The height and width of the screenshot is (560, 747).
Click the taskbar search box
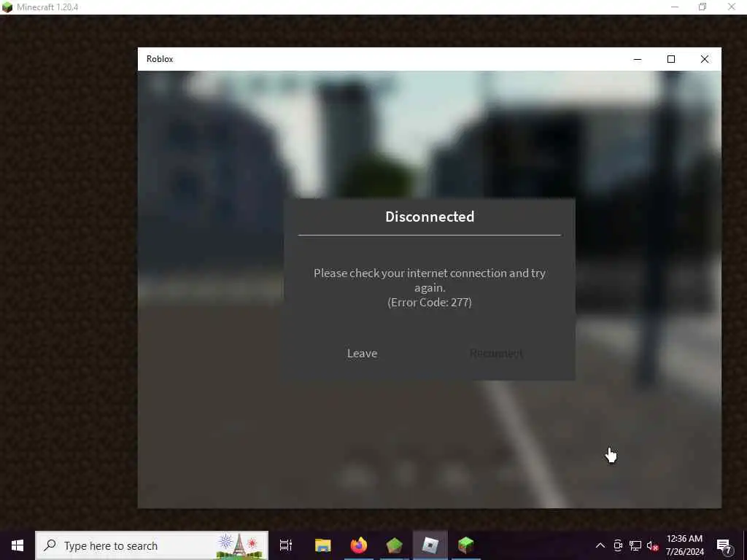(152, 545)
